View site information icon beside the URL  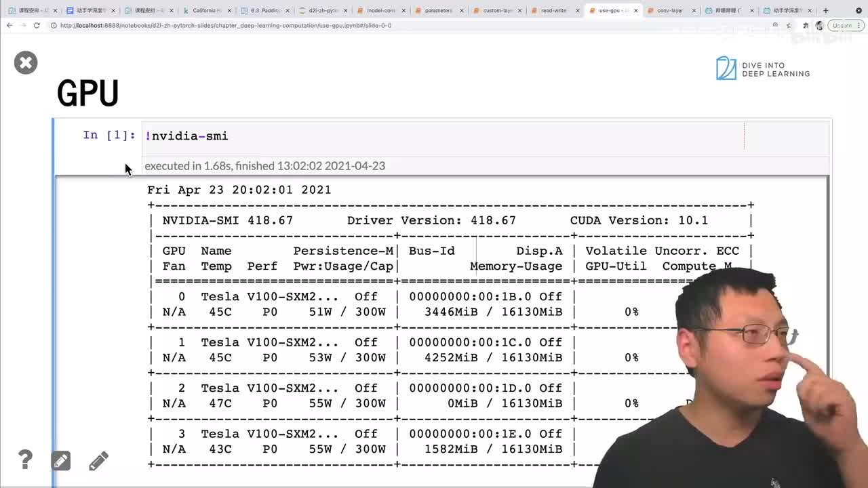(54, 25)
